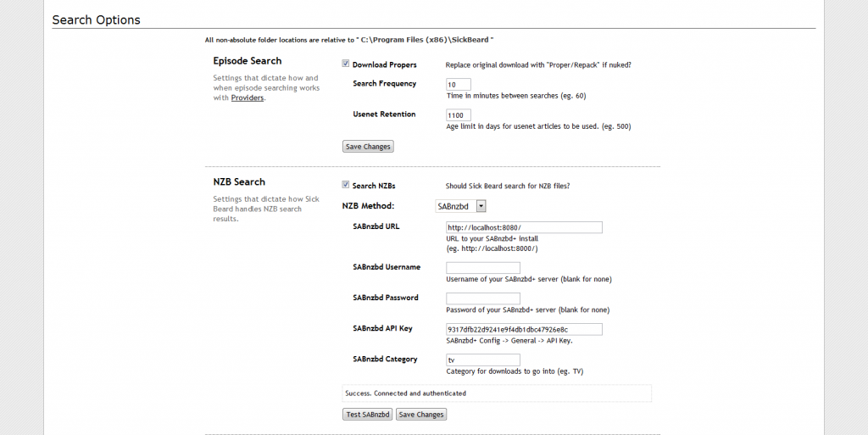Click the Usenet Retention label
The image size is (868, 435).
pos(384,114)
